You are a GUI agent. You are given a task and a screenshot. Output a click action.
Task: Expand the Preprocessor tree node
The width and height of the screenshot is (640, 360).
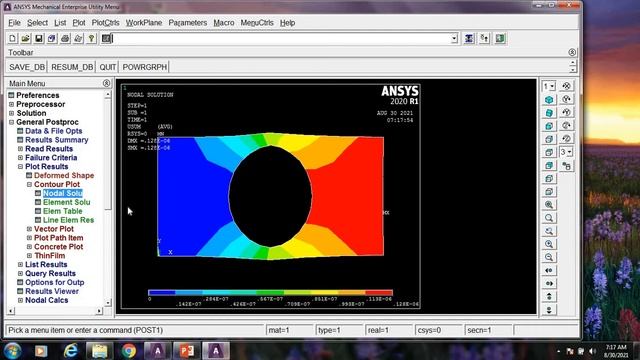coord(11,104)
